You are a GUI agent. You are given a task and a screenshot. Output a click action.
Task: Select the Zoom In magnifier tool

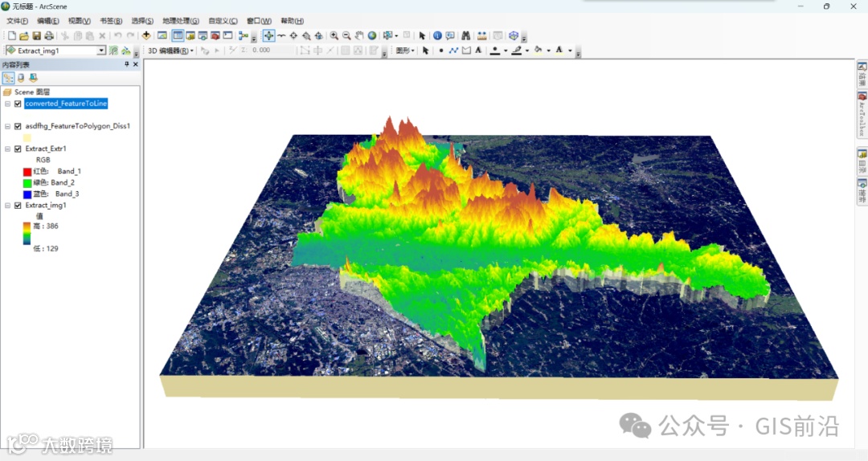pyautogui.click(x=334, y=35)
